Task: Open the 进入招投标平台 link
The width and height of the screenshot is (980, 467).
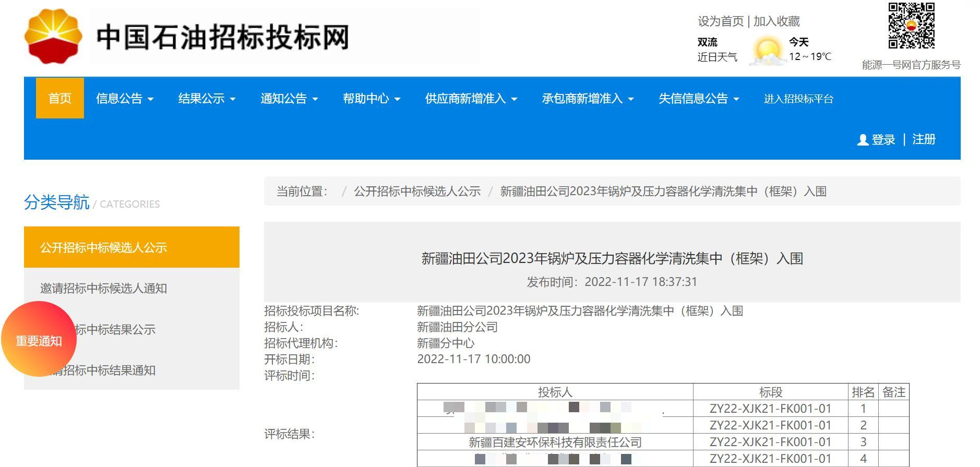Action: coord(798,99)
